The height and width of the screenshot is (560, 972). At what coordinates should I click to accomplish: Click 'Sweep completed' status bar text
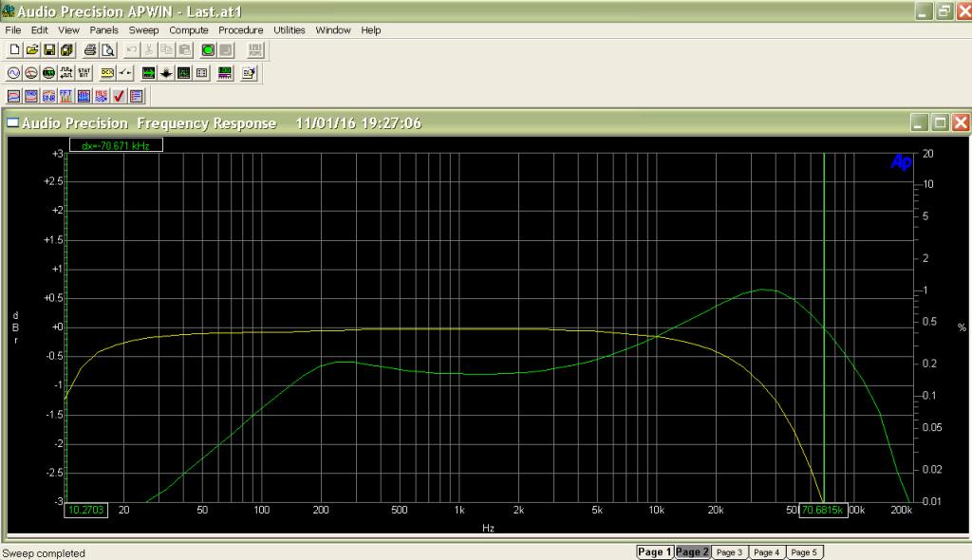point(44,553)
